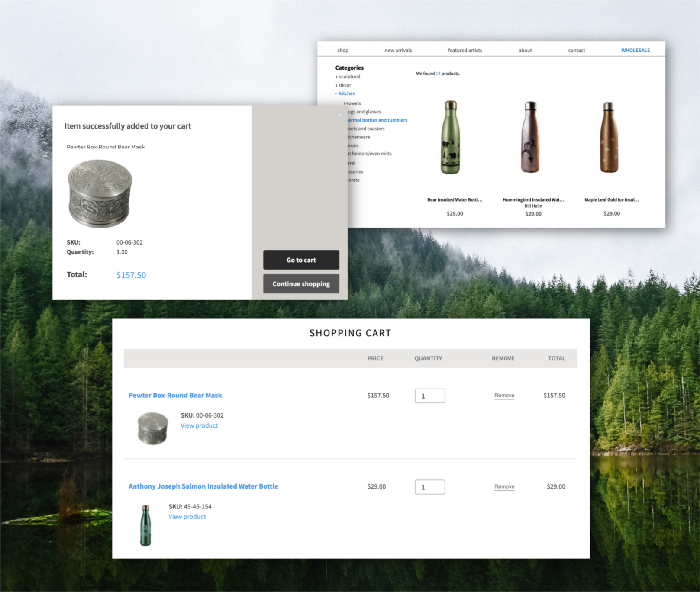Click the Go to cart button
The height and width of the screenshot is (592, 700).
301,260
